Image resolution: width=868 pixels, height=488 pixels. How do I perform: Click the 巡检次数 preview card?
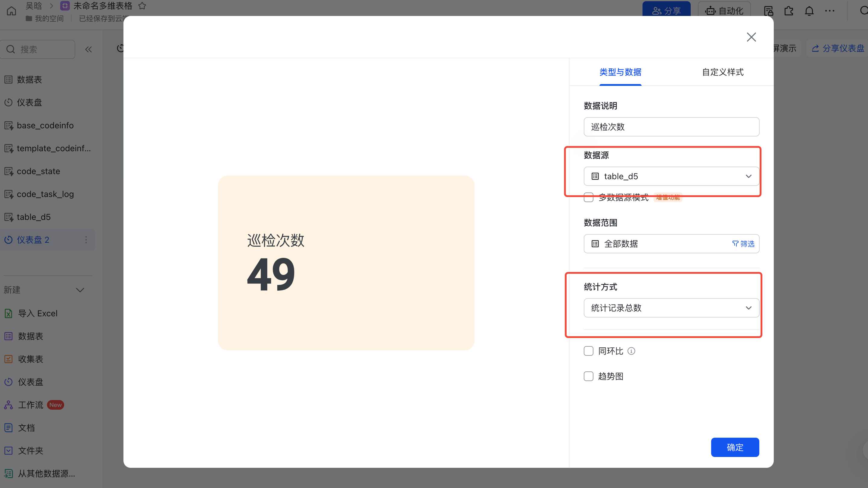tap(346, 263)
